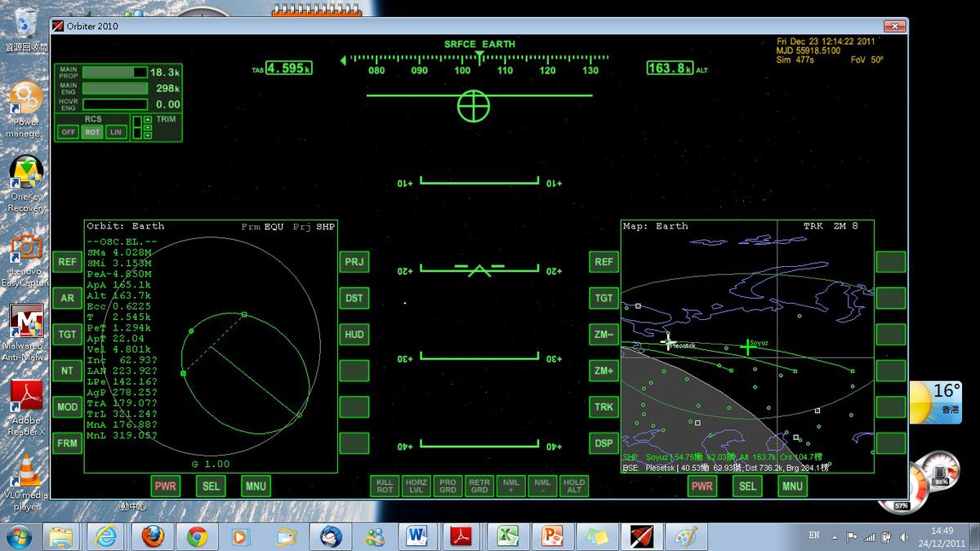Click PRJ projection button on Orbit MFD
Screen dimensions: 980x551
[x=354, y=262]
